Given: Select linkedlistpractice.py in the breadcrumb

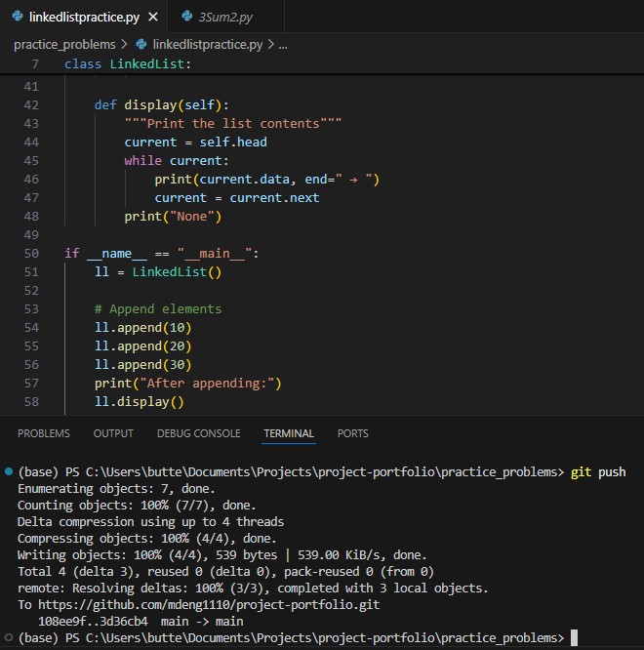Looking at the screenshot, I should coord(208,44).
